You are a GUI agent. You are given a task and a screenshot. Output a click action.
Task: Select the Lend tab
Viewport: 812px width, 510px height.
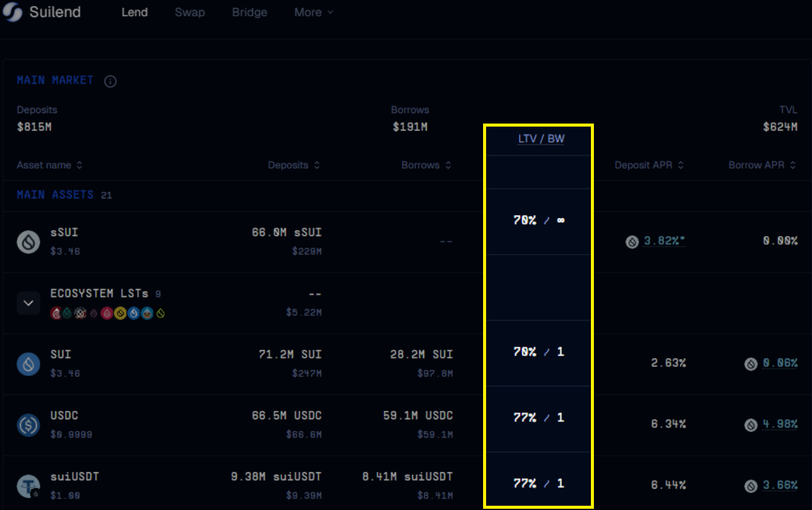(135, 13)
